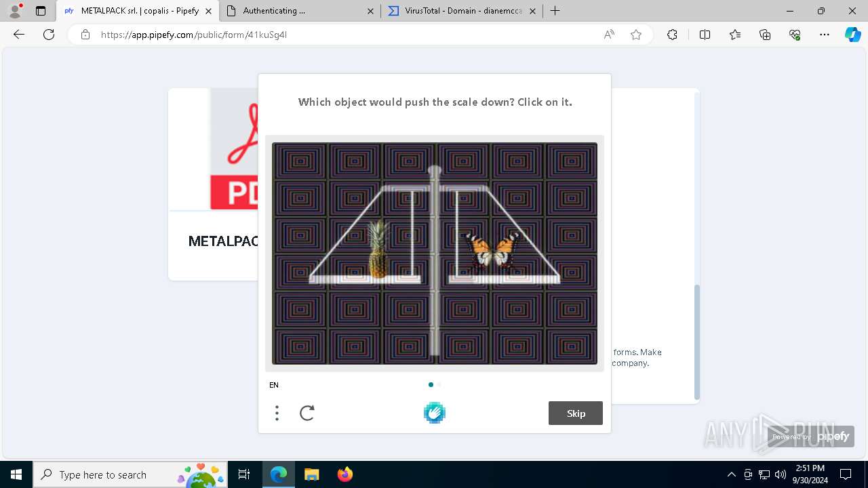The image size is (868, 488).
Task: Close the Authenticating tab
Action: (370, 11)
